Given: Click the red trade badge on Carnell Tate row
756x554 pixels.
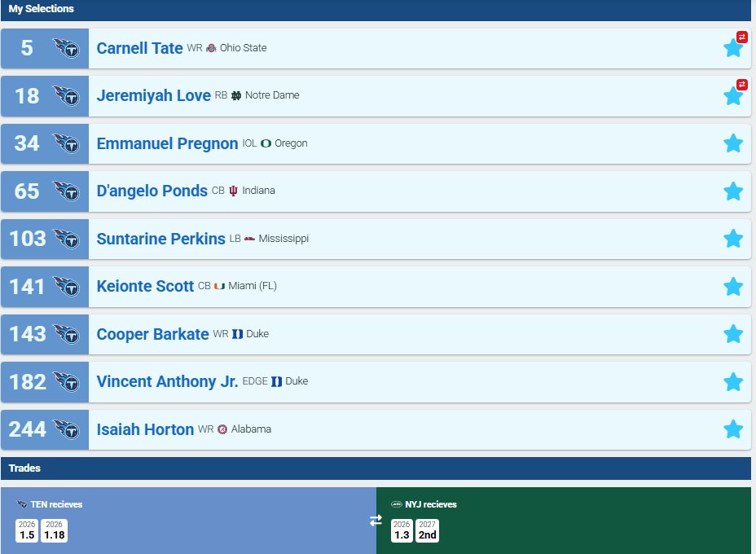Looking at the screenshot, I should click(742, 37).
